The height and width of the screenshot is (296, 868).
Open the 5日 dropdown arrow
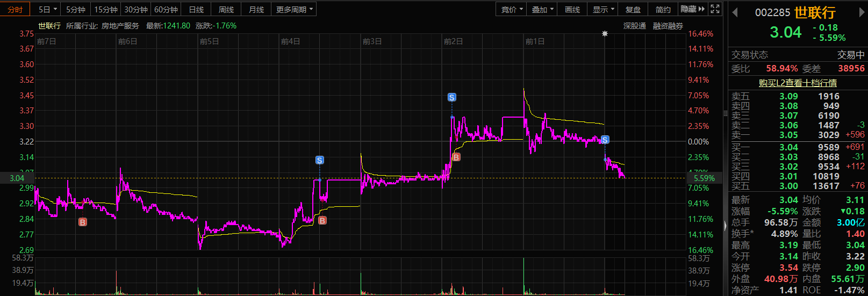point(55,9)
